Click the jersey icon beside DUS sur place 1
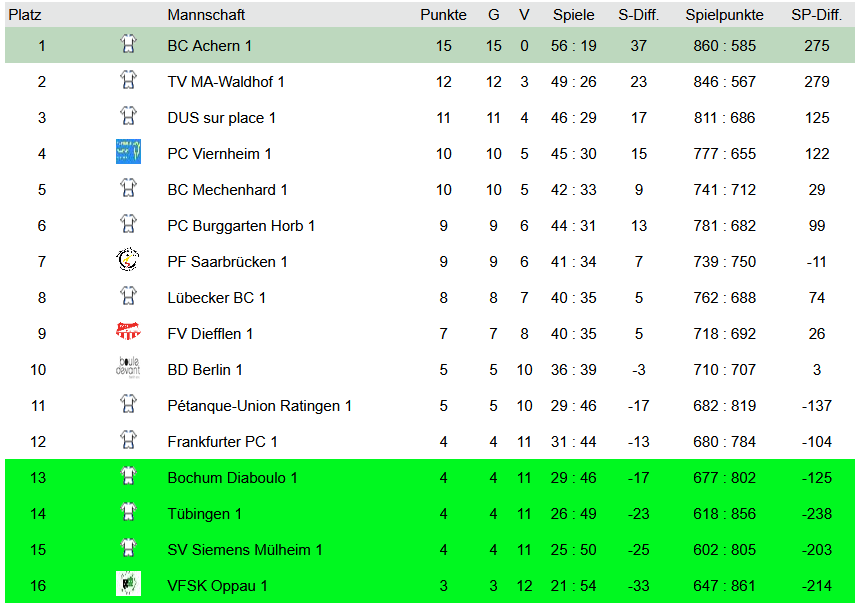Screen dimensions: 856x606 [128, 116]
